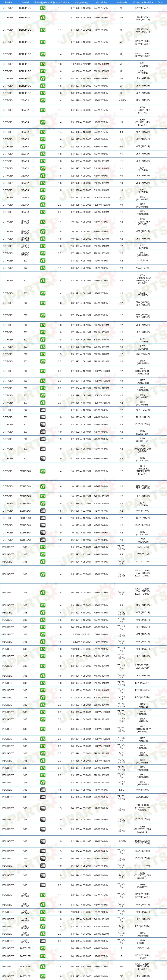Image resolution: width=167 pixels, height=980 pixels.
Task: Click the 1.8 D body cell
Action: coord(122,790)
